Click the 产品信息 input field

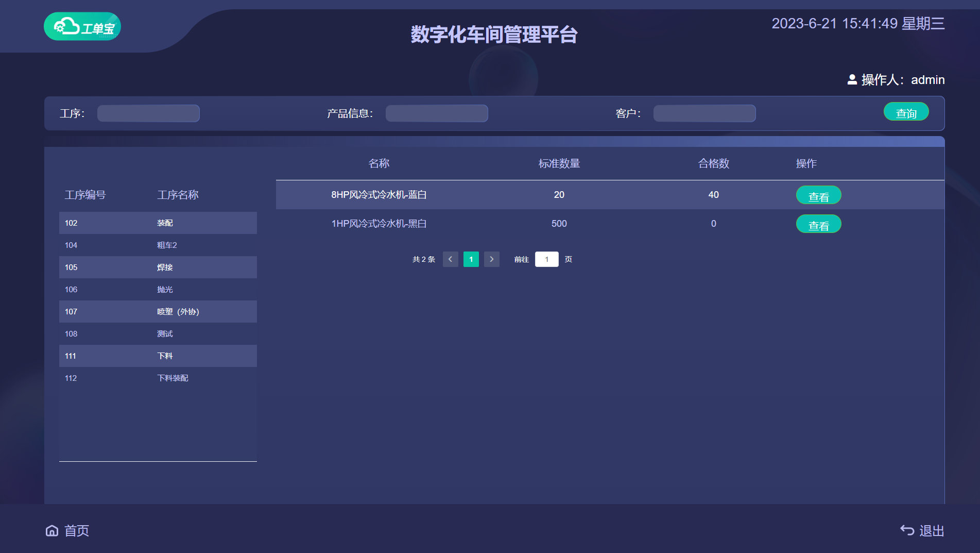pos(437,113)
